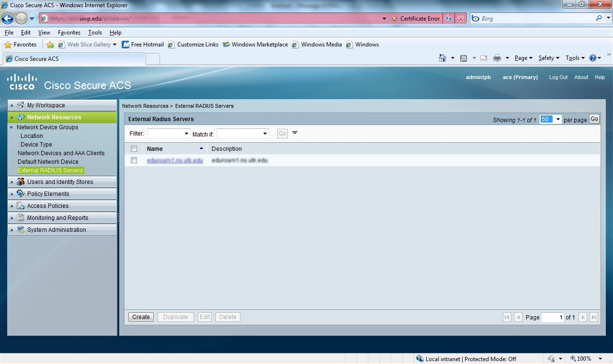Screen dimensions: 613x364
Task: Open the blurred RADIUS server name link
Action: click(175, 160)
